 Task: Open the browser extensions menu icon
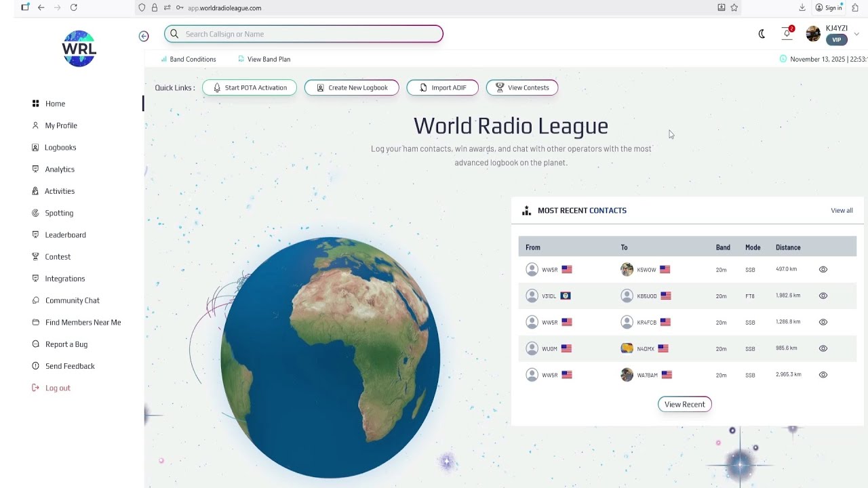tap(855, 7)
